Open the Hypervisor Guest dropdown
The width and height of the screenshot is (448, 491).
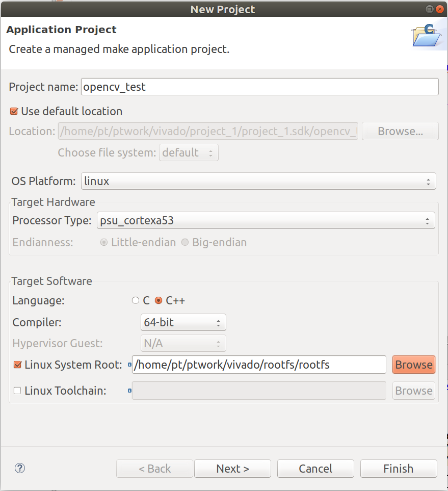point(183,343)
